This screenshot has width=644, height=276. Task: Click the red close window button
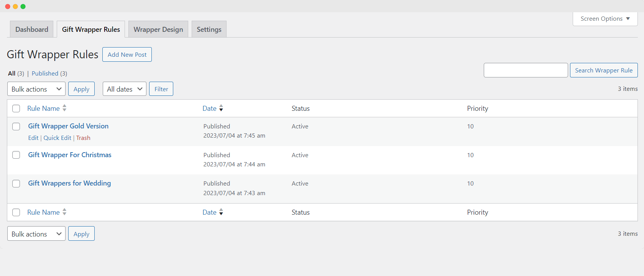click(x=8, y=7)
